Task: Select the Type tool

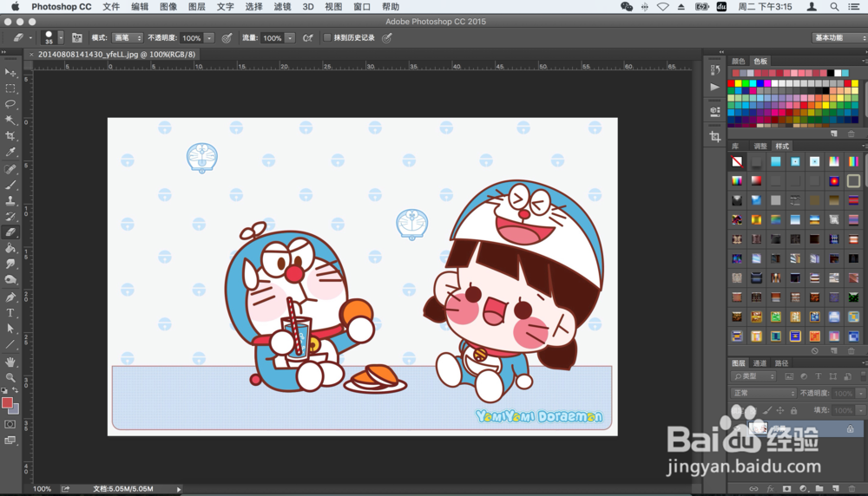Action: 10,313
